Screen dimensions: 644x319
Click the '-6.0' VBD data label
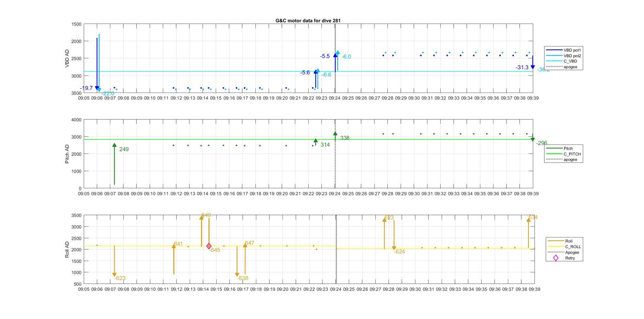346,57
